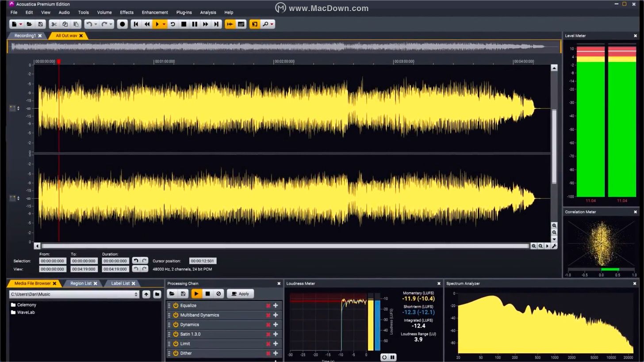Screen dimensions: 644x362
Task: Open Celemony folder in browser
Action: coord(23,305)
